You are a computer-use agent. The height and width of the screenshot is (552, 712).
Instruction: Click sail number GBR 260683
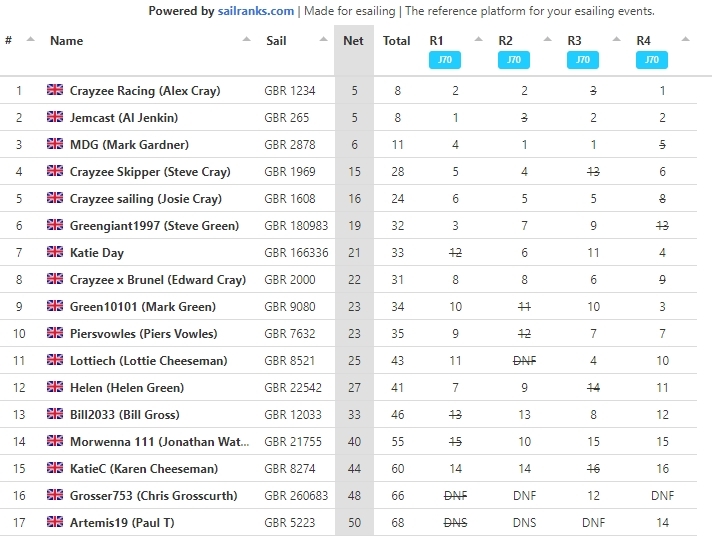tap(296, 496)
